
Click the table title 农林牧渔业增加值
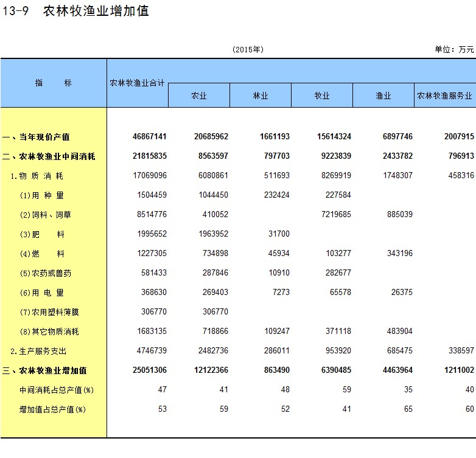(x=96, y=11)
